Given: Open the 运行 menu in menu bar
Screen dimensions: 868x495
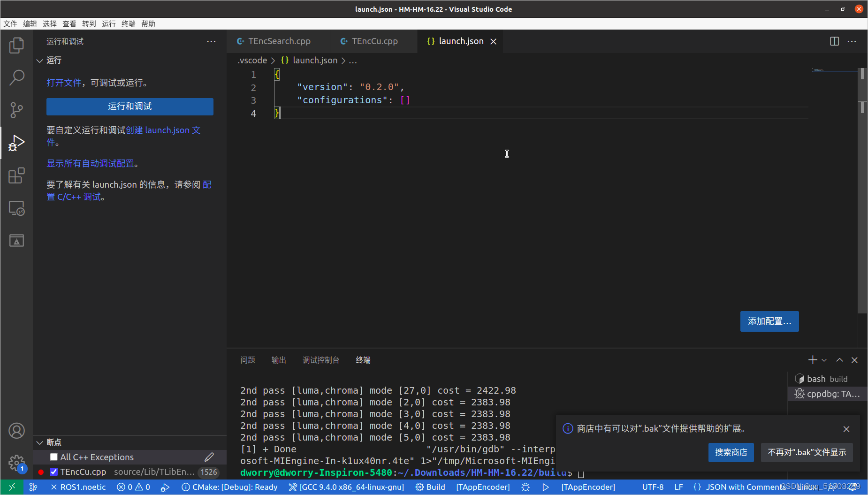Looking at the screenshot, I should coord(109,24).
